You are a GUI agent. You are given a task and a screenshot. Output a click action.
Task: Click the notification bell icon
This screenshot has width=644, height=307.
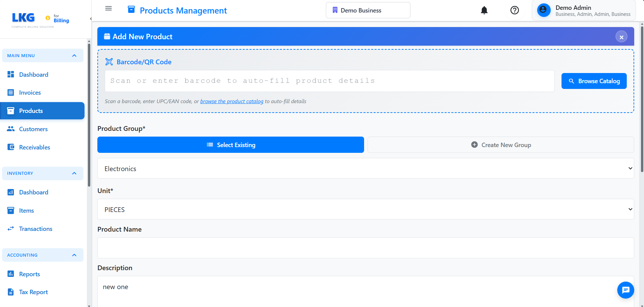click(x=484, y=10)
